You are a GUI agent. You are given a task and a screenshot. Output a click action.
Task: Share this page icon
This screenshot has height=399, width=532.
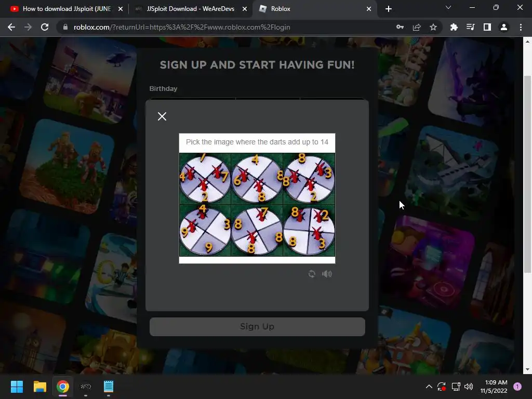point(417,27)
